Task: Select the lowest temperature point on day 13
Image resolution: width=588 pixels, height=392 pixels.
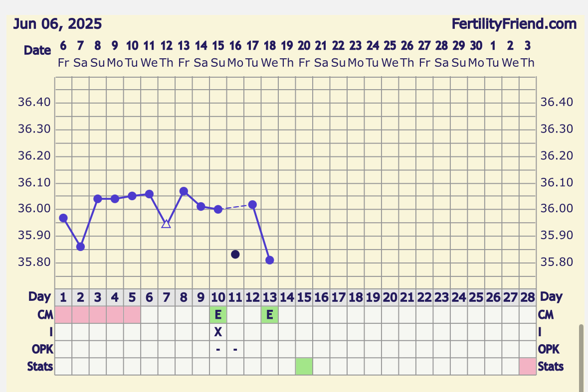Action: point(270,260)
